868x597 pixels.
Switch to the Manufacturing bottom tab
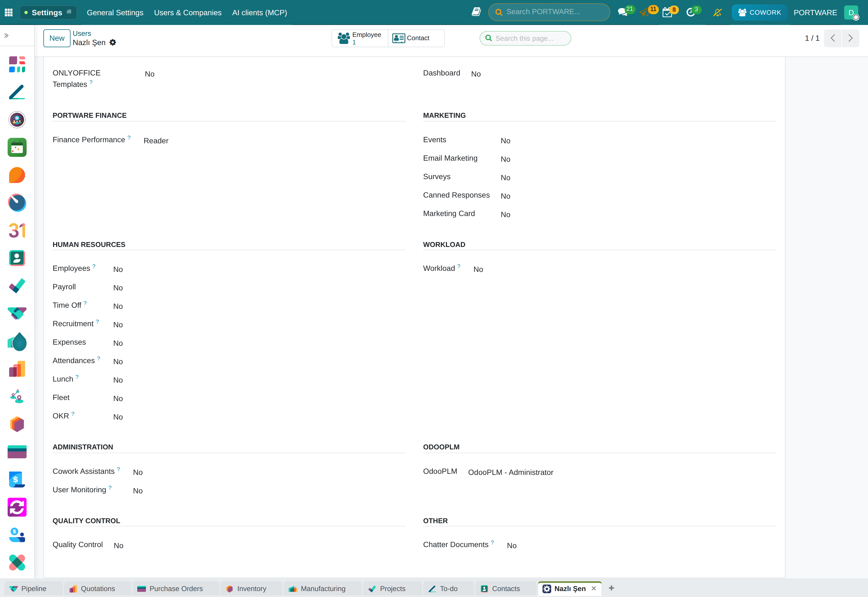[x=323, y=588]
